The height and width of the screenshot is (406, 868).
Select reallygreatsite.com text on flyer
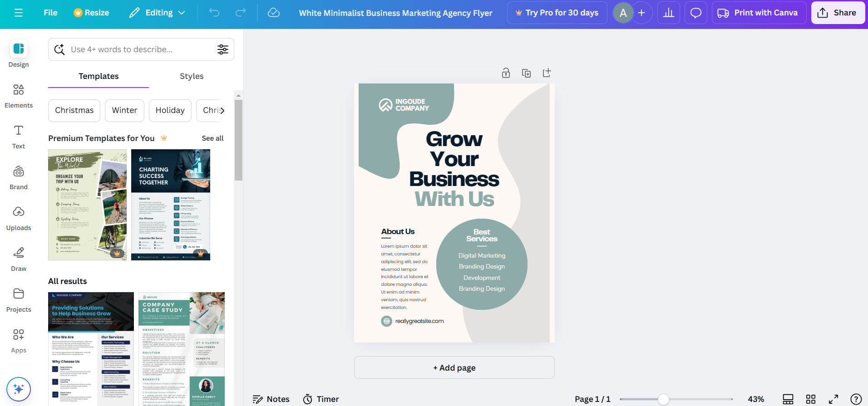click(419, 321)
